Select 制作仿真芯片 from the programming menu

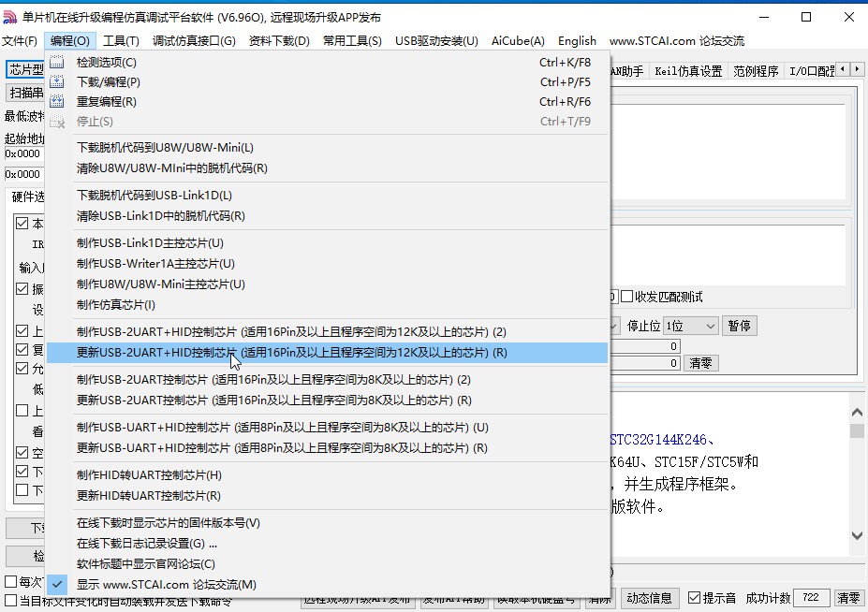(x=112, y=305)
